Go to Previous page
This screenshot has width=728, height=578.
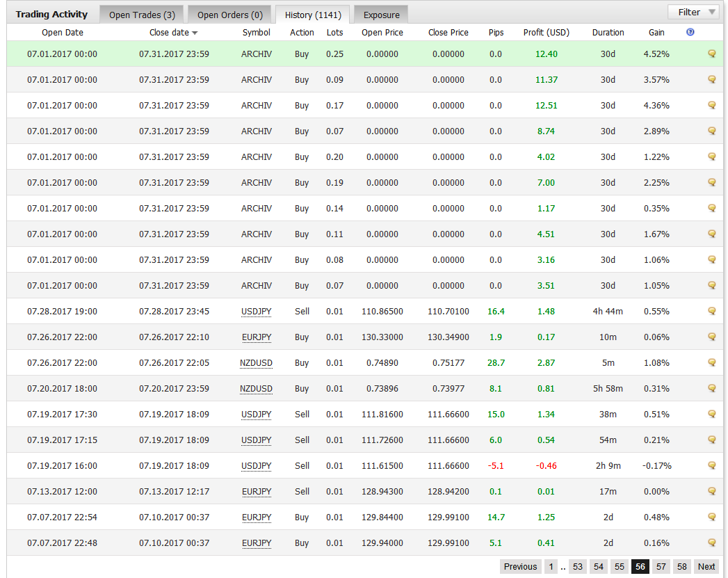pos(520,566)
